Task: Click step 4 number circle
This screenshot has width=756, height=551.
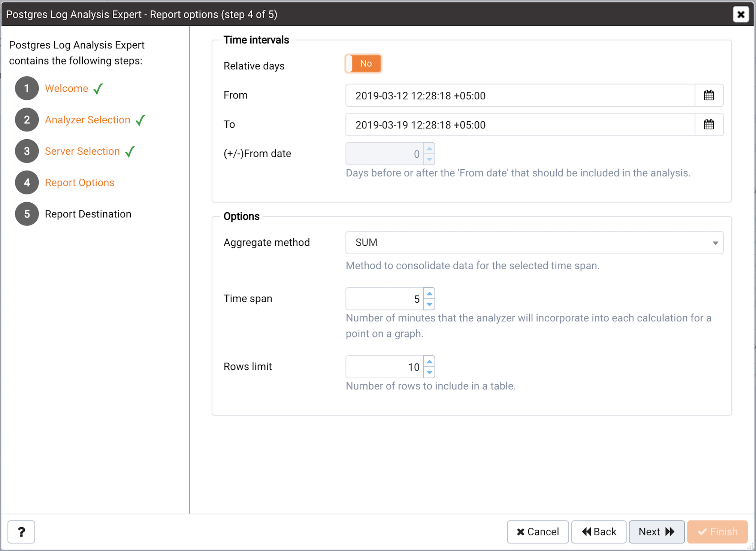Action: 27,183
